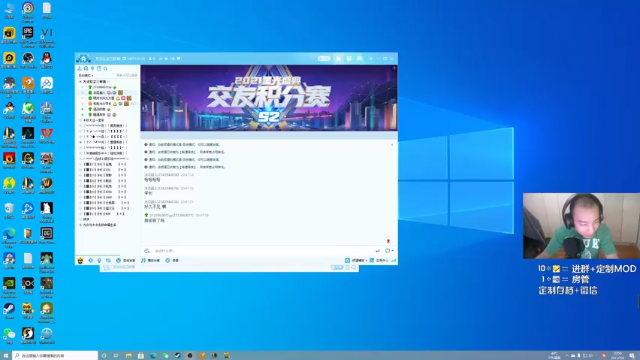Image resolution: width=640 pixels, height=360 pixels.
Task: Click the 2021 S2 event banner image
Action: (x=269, y=98)
